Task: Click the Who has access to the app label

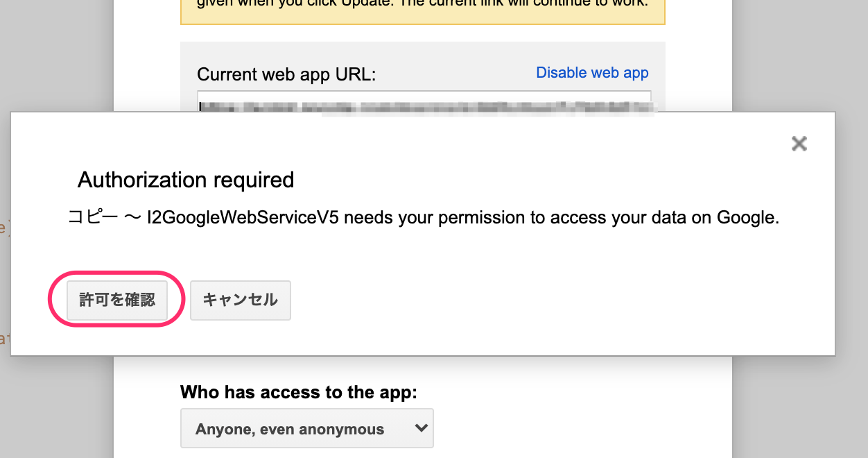Action: [299, 393]
